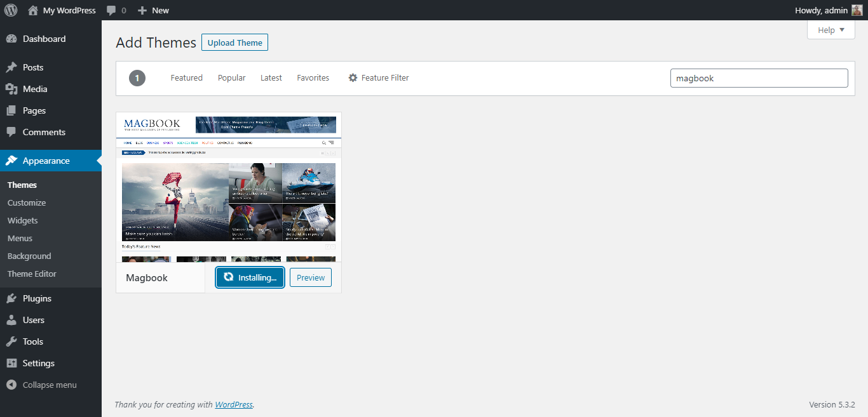Click Tools wrench icon
The height and width of the screenshot is (417, 868).
point(11,341)
